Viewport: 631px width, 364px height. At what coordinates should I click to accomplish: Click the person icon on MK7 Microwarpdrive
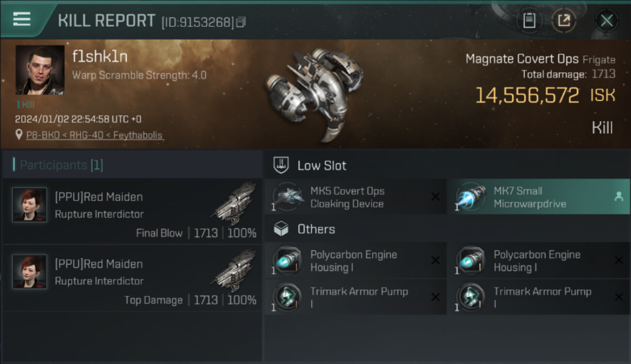(x=618, y=197)
